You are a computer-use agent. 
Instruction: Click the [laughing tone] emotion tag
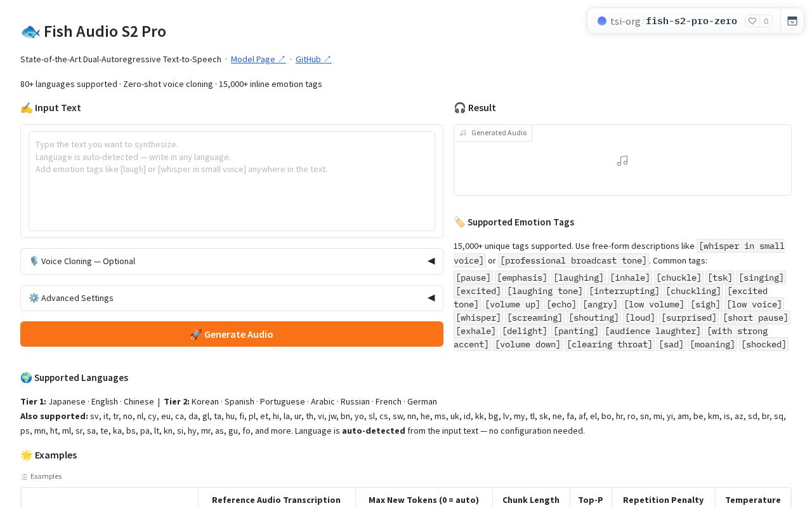pos(545,291)
